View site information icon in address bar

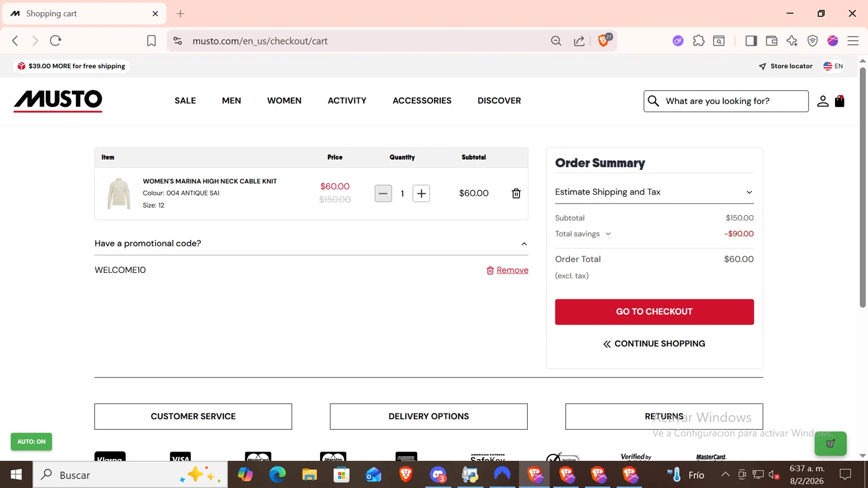178,41
